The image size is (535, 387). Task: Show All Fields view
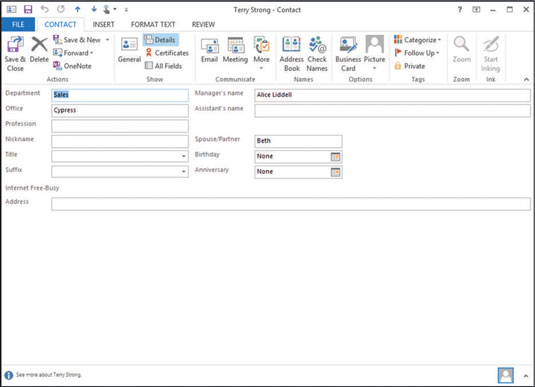point(163,66)
